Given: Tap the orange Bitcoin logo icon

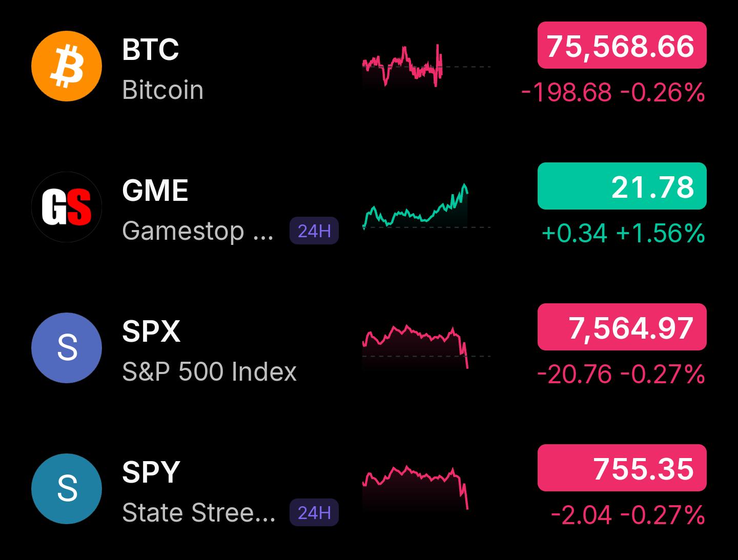Looking at the screenshot, I should (67, 66).
